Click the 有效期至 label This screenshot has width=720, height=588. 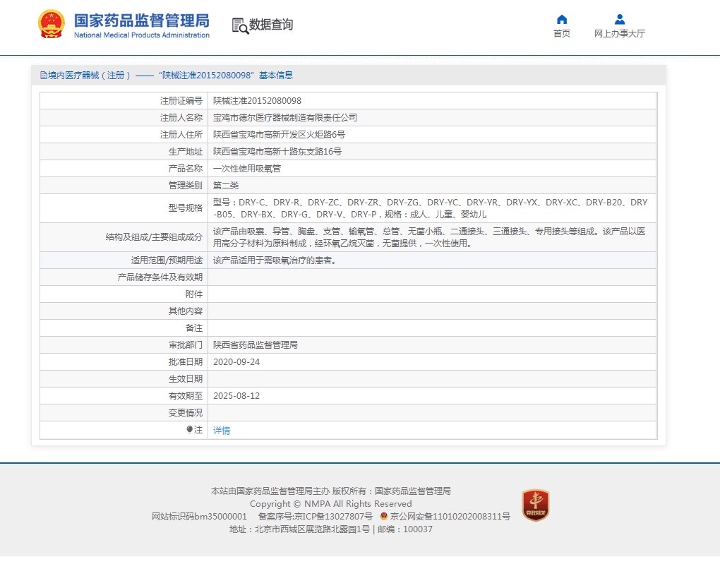point(185,396)
